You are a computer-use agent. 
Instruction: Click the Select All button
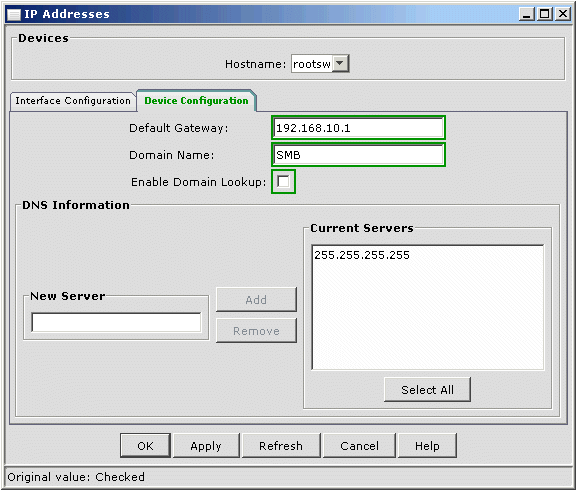click(x=427, y=389)
